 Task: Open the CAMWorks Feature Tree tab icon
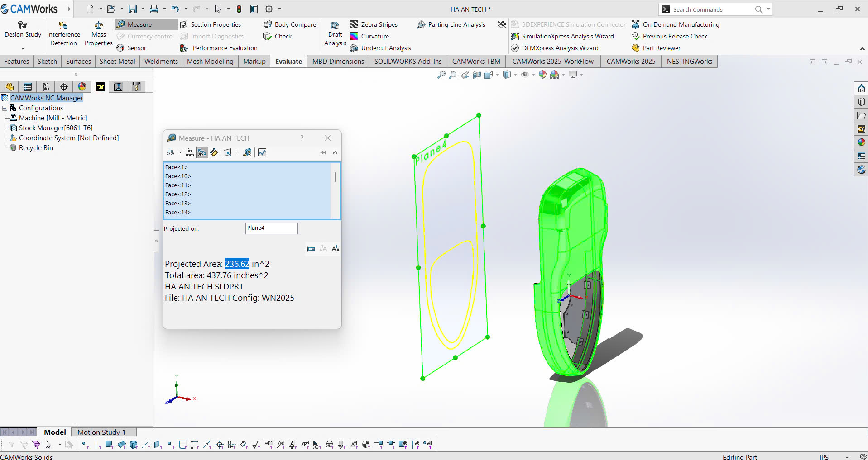pos(100,87)
